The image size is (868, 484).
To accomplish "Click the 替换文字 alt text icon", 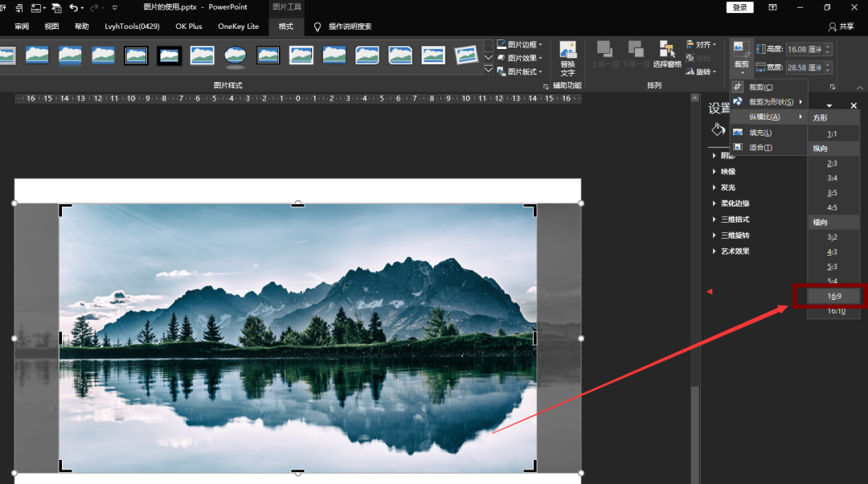I will tap(567, 51).
